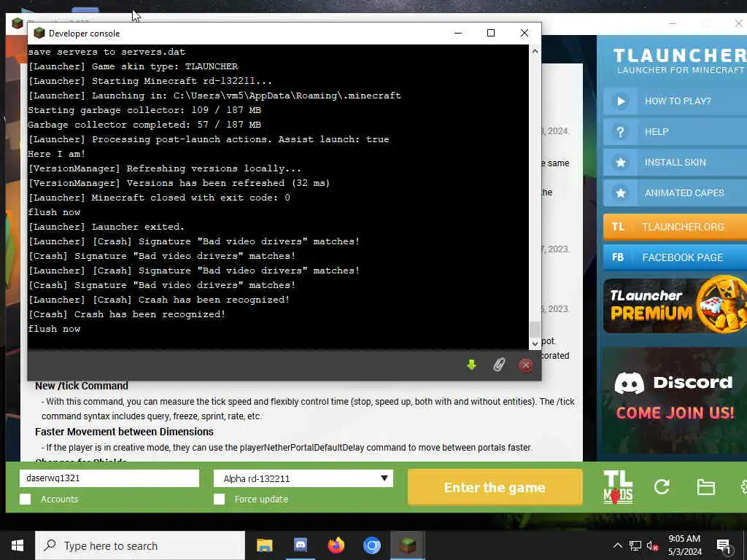Image resolution: width=747 pixels, height=560 pixels.
Task: Click the network tray icon
Action: tap(635, 545)
